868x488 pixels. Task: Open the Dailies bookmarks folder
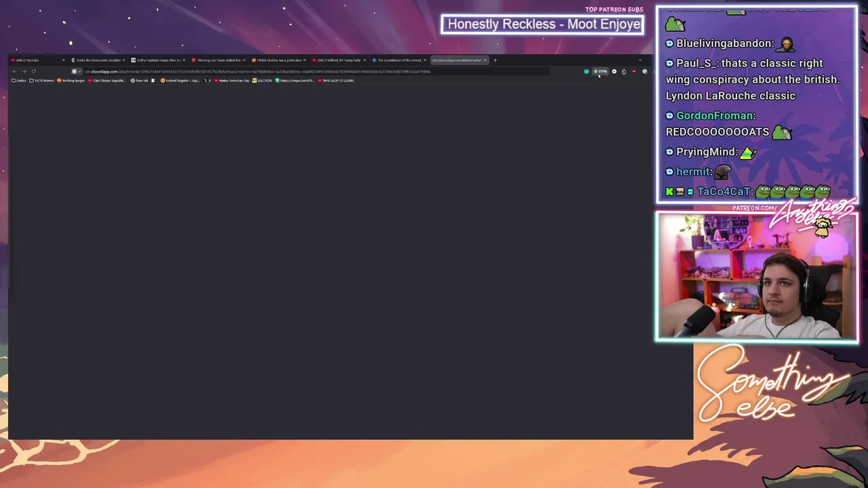click(20, 81)
